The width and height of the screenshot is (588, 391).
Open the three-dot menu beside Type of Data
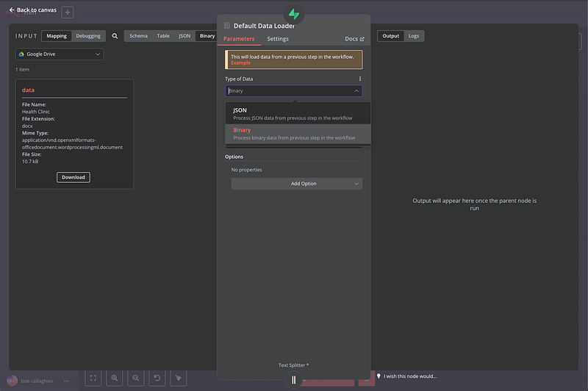point(359,79)
